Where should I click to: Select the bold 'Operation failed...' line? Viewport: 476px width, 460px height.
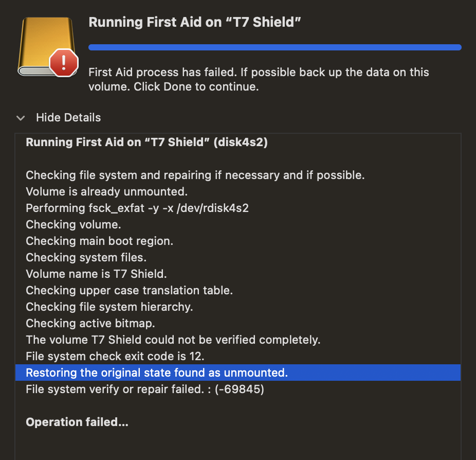point(77,422)
